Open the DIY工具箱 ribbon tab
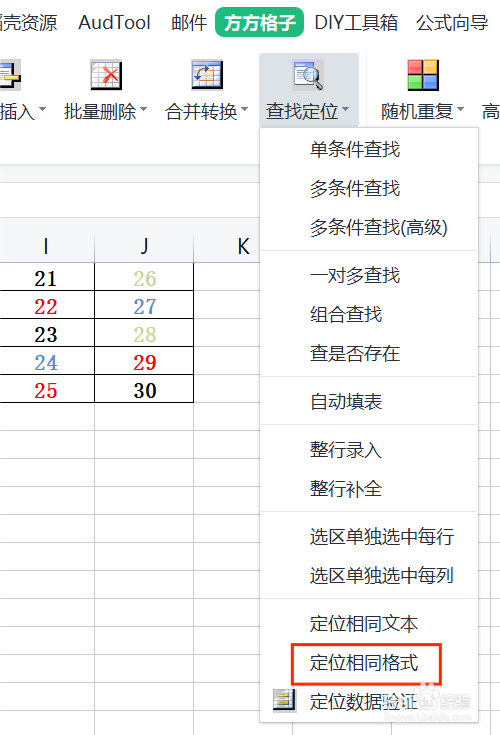 (356, 22)
